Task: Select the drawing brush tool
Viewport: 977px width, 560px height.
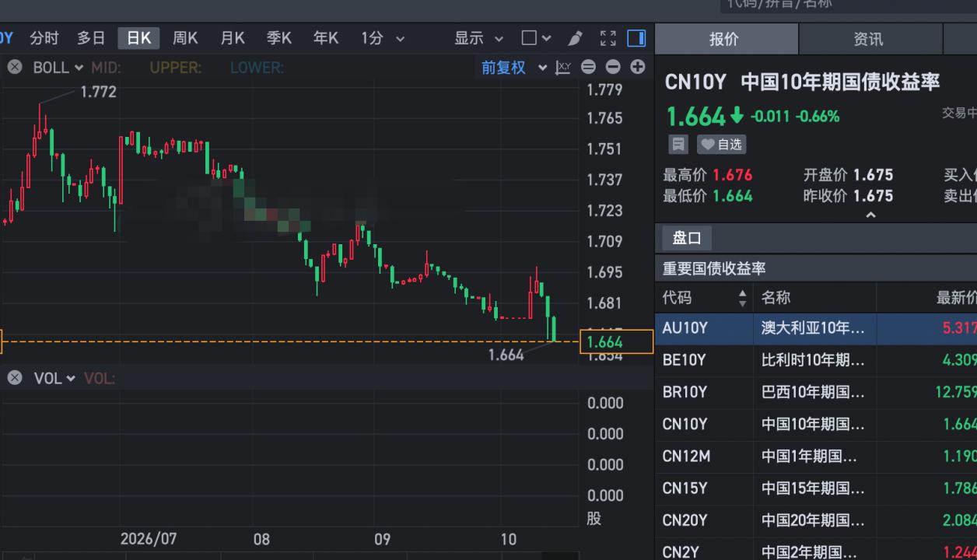Action: tap(575, 38)
